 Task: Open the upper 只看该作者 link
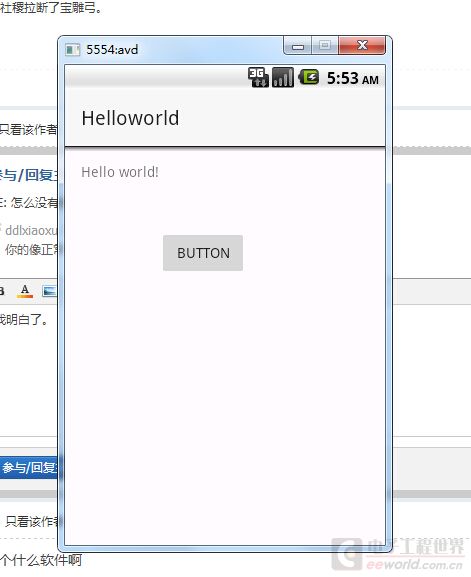click(28, 130)
